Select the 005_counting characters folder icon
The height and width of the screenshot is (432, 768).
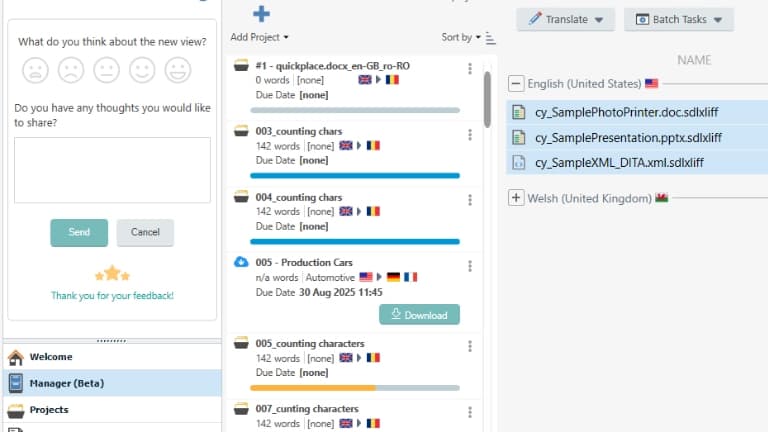coord(241,343)
